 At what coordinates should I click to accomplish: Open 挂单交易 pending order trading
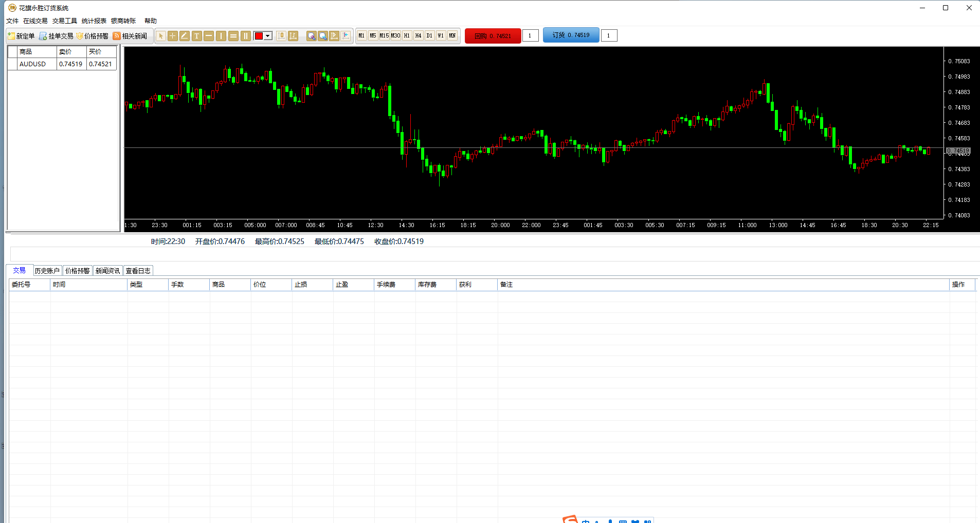point(56,36)
